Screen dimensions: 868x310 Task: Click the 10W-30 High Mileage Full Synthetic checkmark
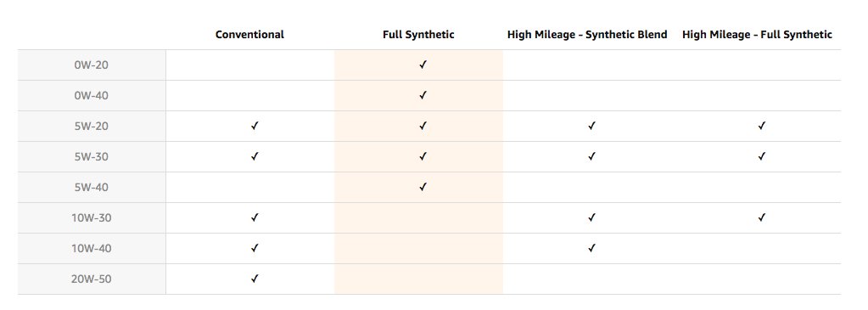tap(762, 217)
